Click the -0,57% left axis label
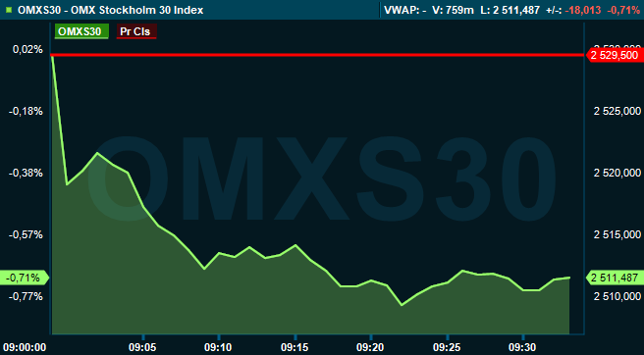Screen dimensions: 644x355 (x=26, y=234)
